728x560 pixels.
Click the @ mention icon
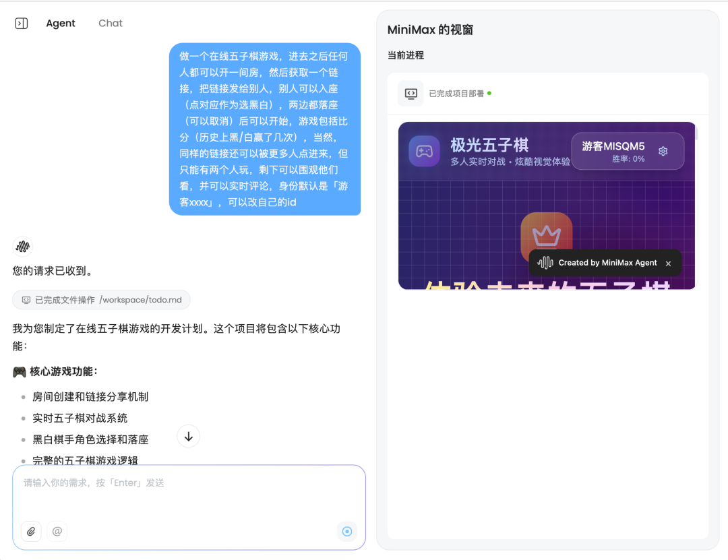click(x=57, y=531)
